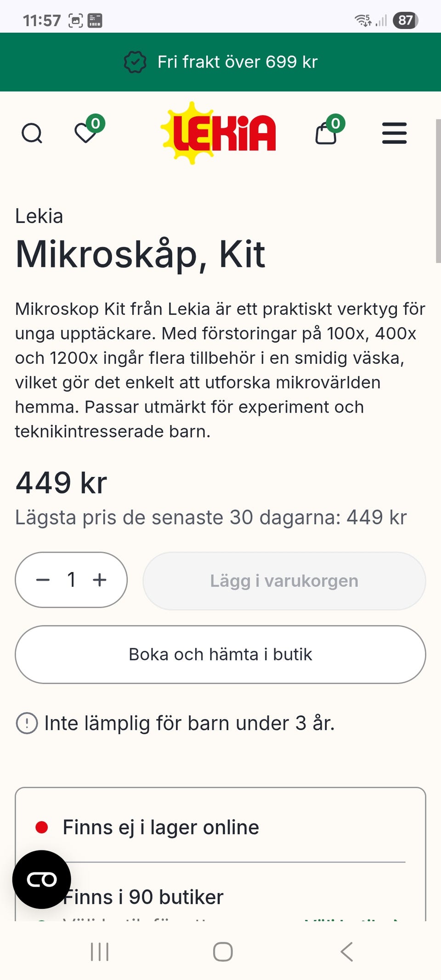Click the page scrollbar thumb
This screenshot has height=980, width=441.
tap(438, 191)
